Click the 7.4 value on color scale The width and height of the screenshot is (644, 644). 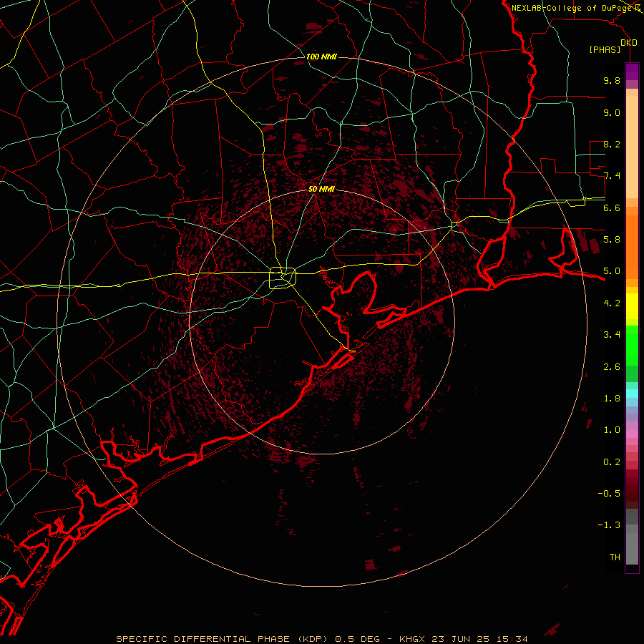612,176
